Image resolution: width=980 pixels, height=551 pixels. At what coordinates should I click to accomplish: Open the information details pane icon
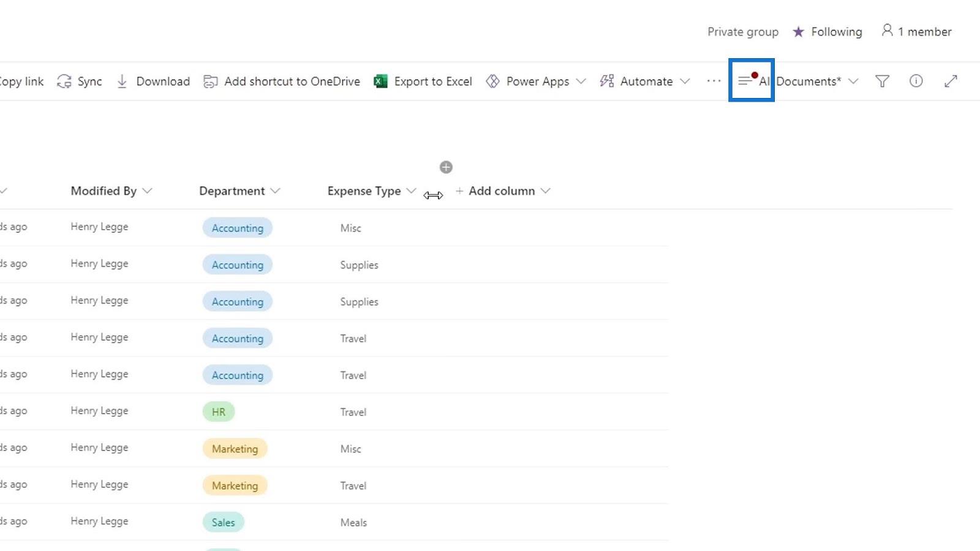tap(916, 81)
